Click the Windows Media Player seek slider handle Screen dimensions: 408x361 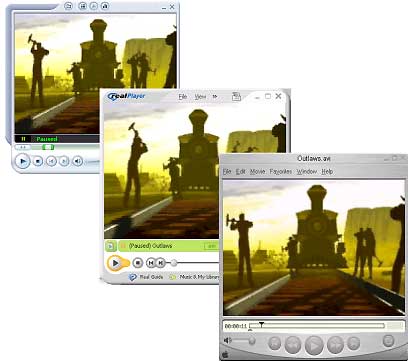point(48,147)
